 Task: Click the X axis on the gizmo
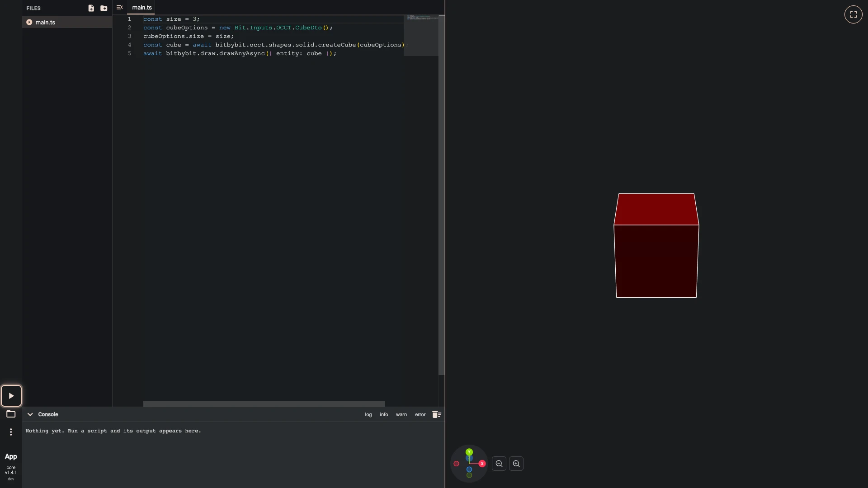pyautogui.click(x=482, y=464)
